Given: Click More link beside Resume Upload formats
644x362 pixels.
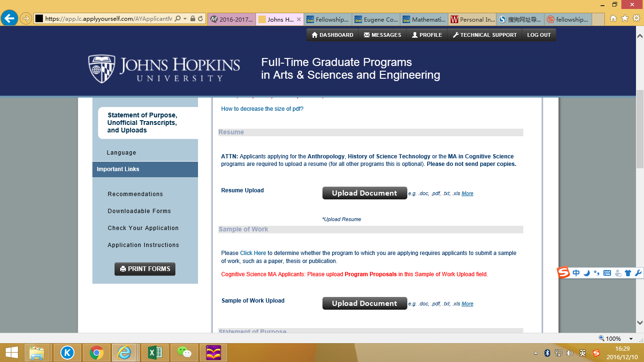Looking at the screenshot, I should pos(467,194).
